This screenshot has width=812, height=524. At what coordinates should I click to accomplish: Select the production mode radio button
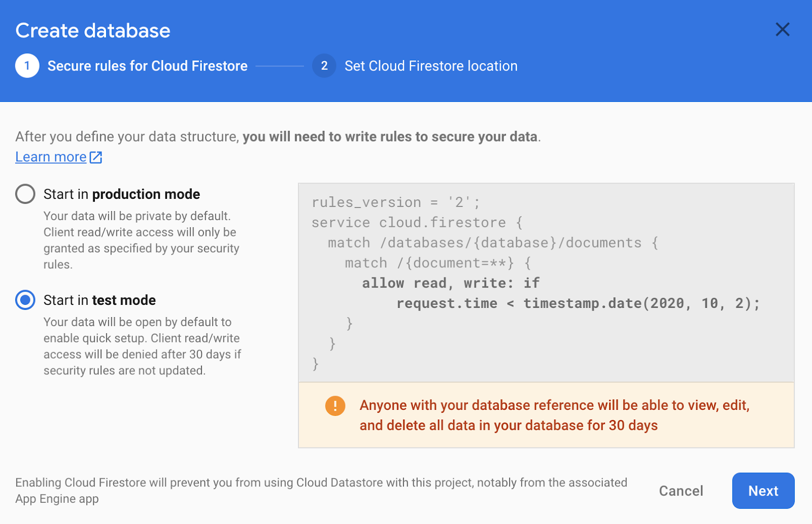point(25,194)
